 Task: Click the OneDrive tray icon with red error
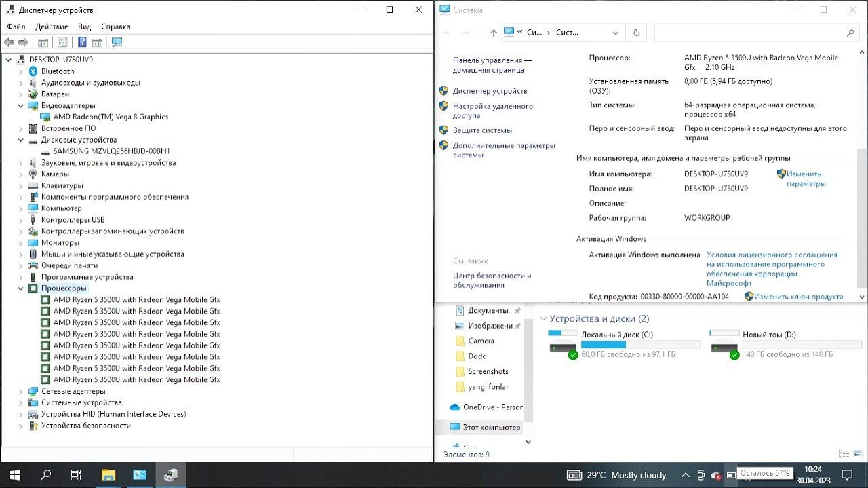[x=715, y=475]
